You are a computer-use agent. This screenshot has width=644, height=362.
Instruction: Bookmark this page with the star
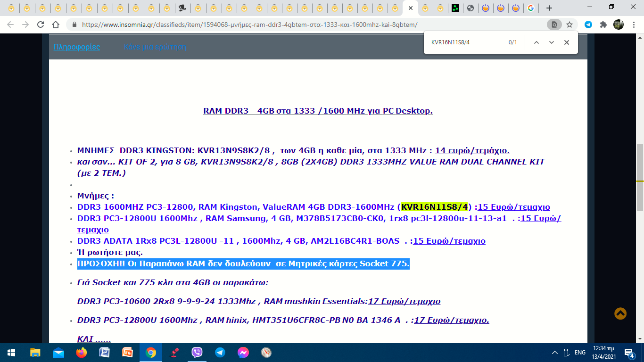tap(570, 25)
